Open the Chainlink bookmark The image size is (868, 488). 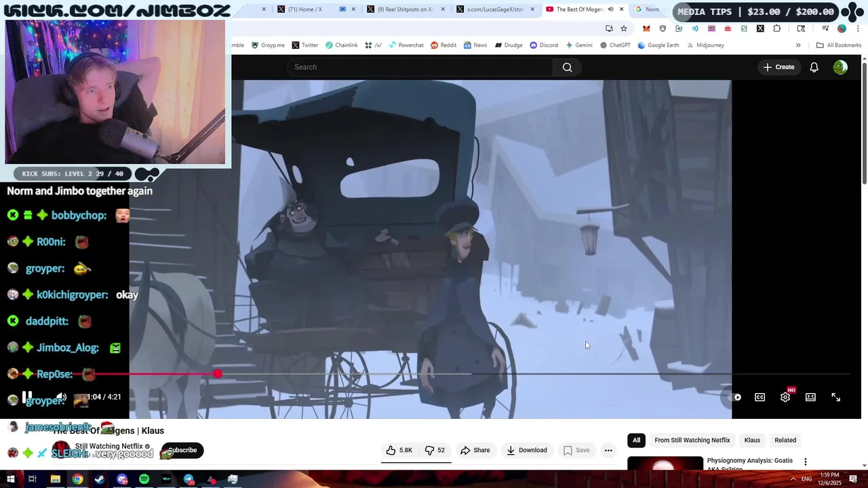pyautogui.click(x=341, y=45)
